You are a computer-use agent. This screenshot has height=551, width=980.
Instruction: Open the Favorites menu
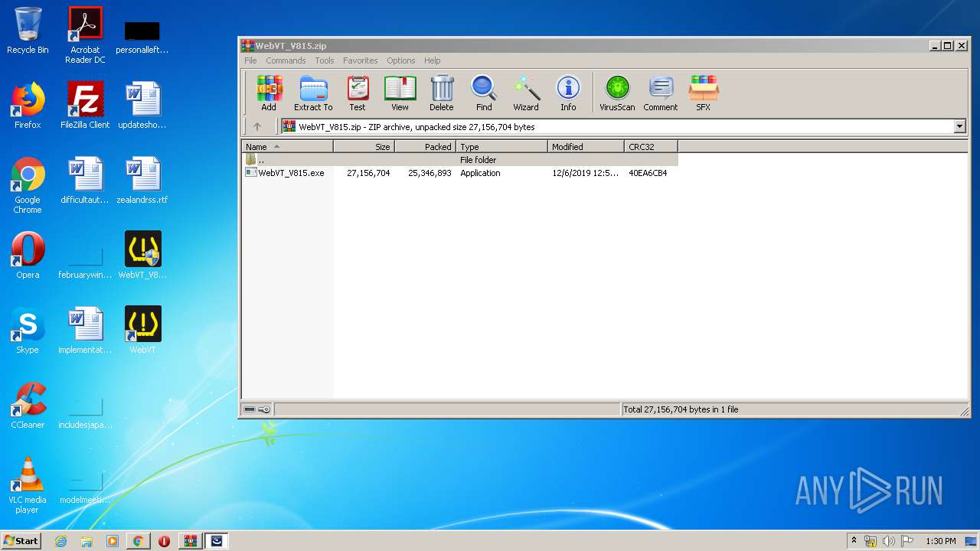pyautogui.click(x=360, y=60)
